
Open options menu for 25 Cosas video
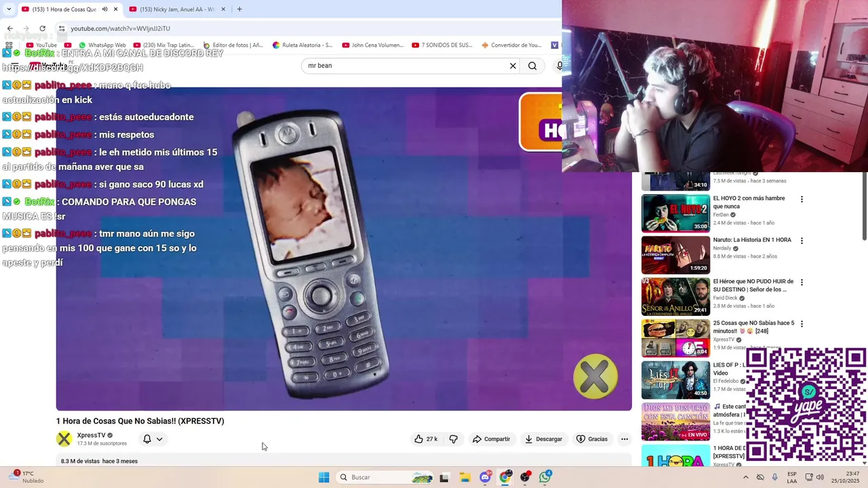coord(802,324)
